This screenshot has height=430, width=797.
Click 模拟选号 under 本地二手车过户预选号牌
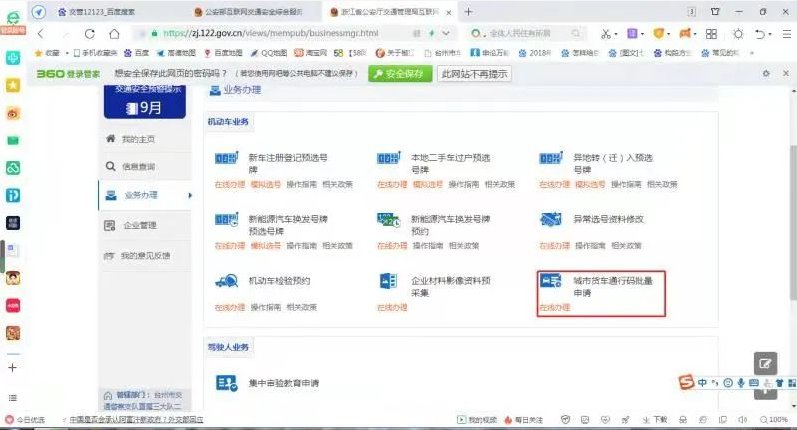point(427,184)
